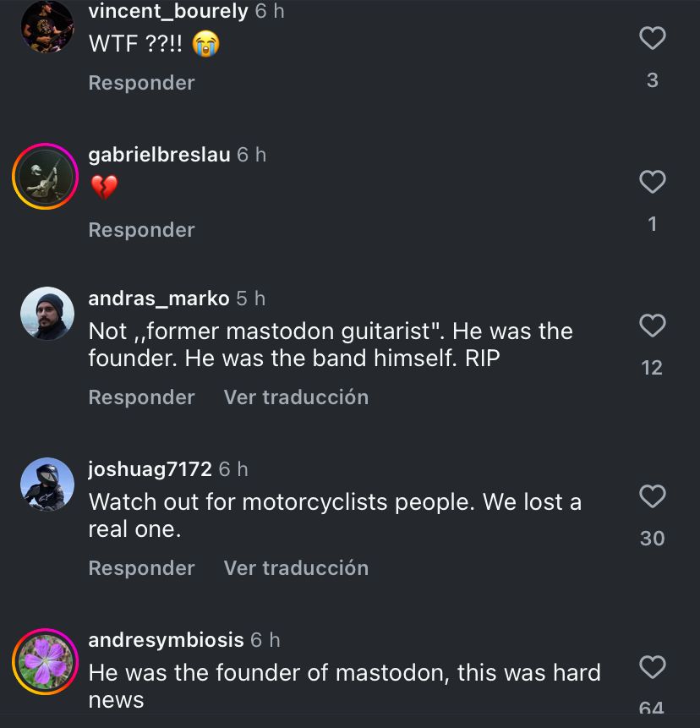Show translation of joshuag7172's comment
The height and width of the screenshot is (728, 700).
click(296, 568)
